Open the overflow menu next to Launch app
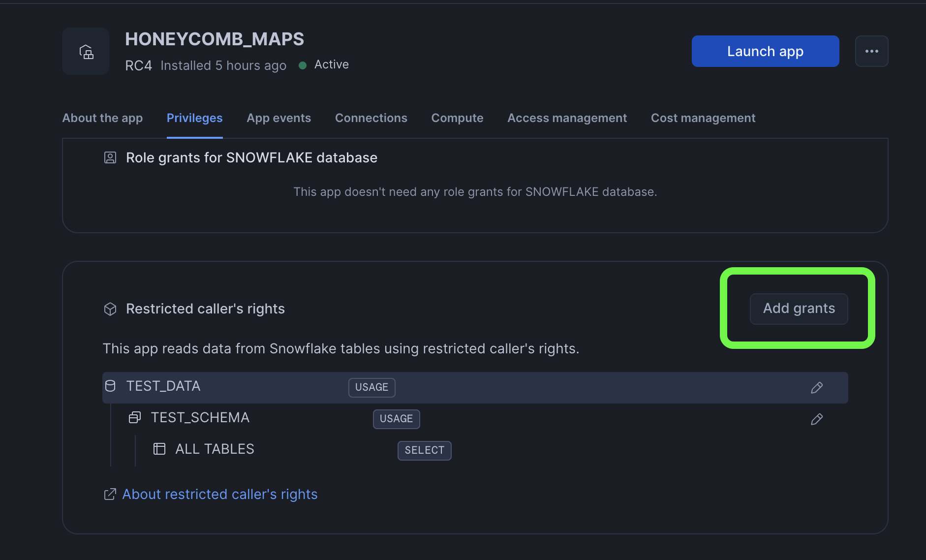The width and height of the screenshot is (926, 560). point(872,51)
